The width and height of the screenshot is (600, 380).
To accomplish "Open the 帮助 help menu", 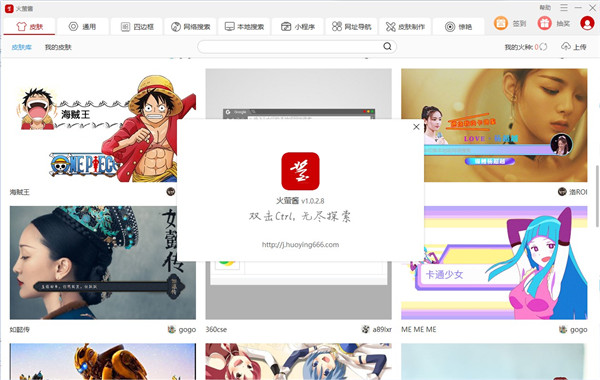I will coord(545,8).
